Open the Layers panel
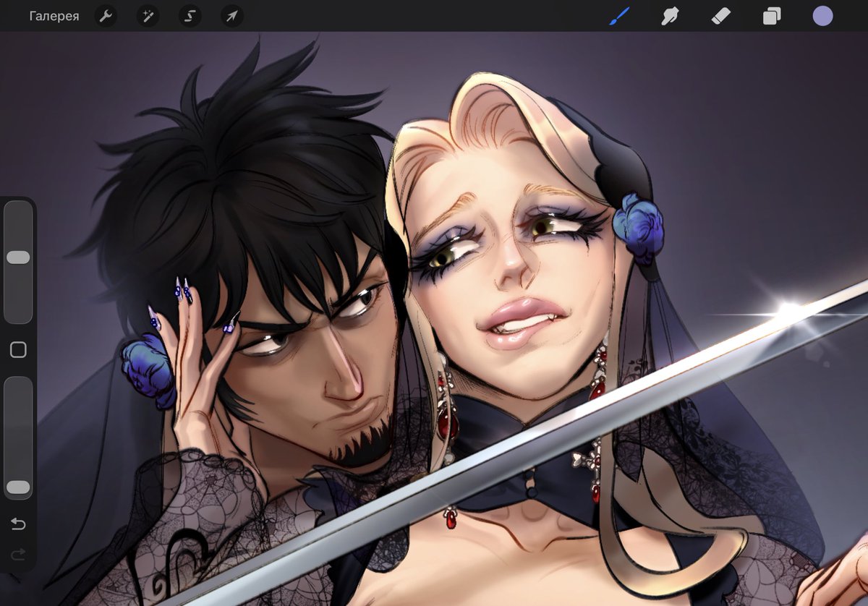The height and width of the screenshot is (606, 868). tap(772, 16)
